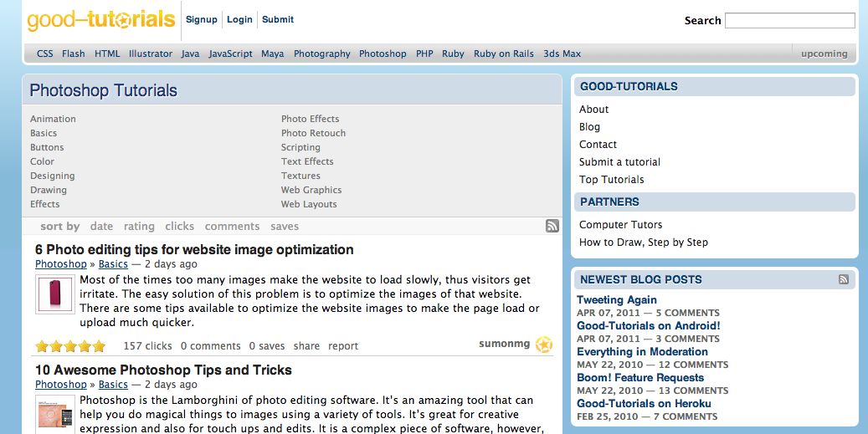
Task: Open the Web Layouts subcategory
Action: [309, 204]
